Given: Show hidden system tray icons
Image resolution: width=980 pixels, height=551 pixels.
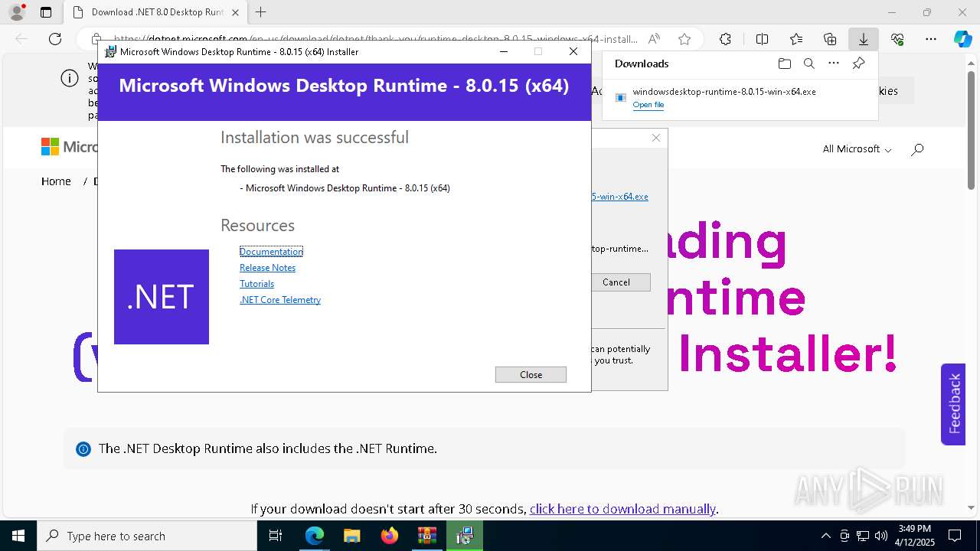Looking at the screenshot, I should (x=825, y=536).
